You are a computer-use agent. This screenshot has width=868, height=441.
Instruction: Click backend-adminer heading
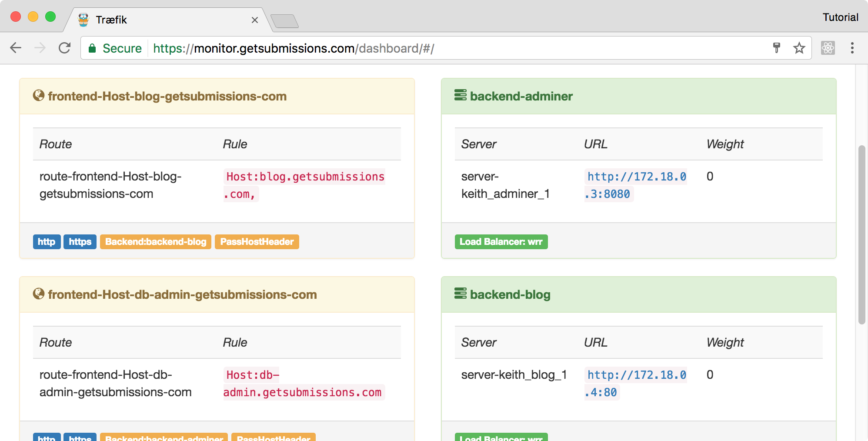[x=521, y=96]
